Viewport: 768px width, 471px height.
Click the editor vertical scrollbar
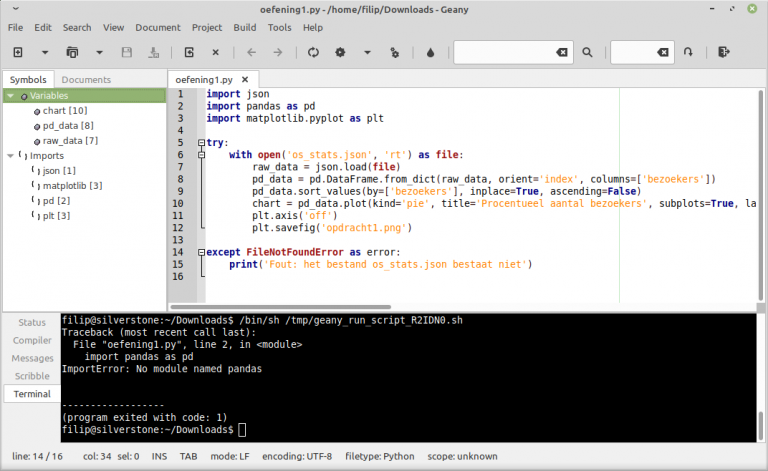(x=761, y=196)
